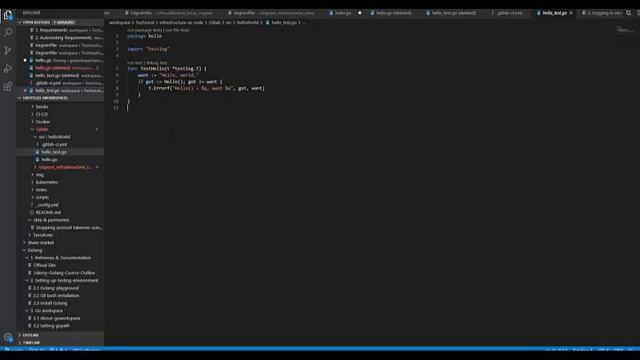Select hello_test.go in explorer tree
Screen dimensions: 640x360
click(53, 152)
